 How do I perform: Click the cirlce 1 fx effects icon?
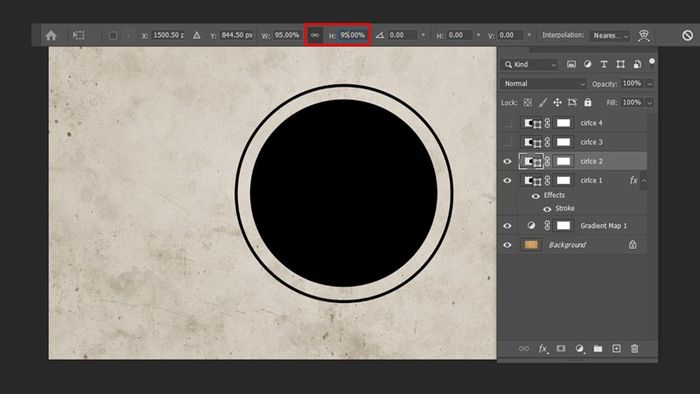tap(633, 180)
